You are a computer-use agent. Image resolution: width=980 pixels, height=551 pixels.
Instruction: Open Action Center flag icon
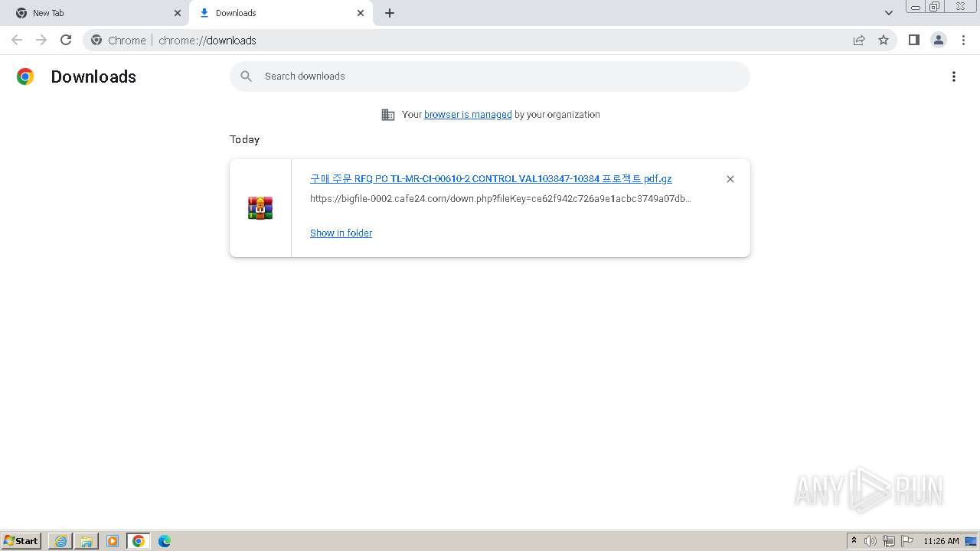[x=907, y=541]
